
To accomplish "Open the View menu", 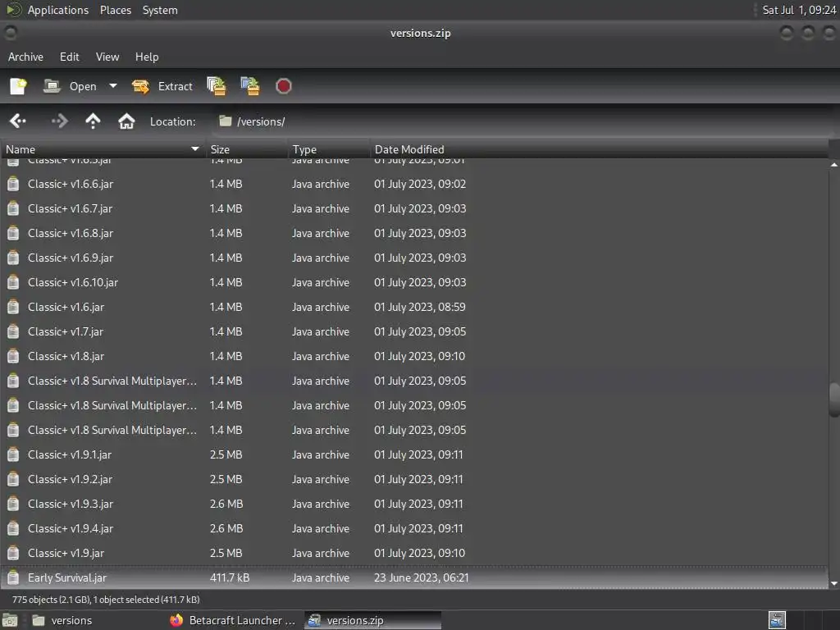I will coord(107,57).
